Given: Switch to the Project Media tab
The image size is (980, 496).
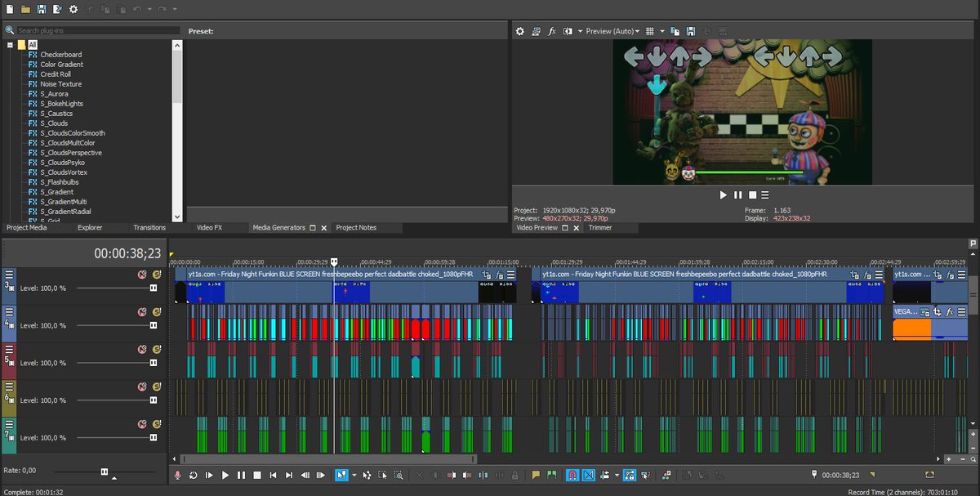Looking at the screenshot, I should [x=27, y=227].
